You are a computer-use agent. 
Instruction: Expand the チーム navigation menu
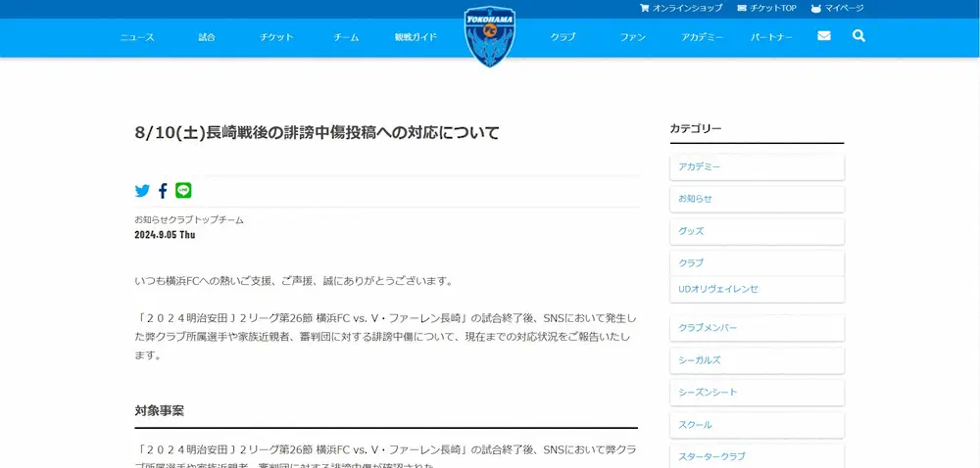tap(346, 37)
